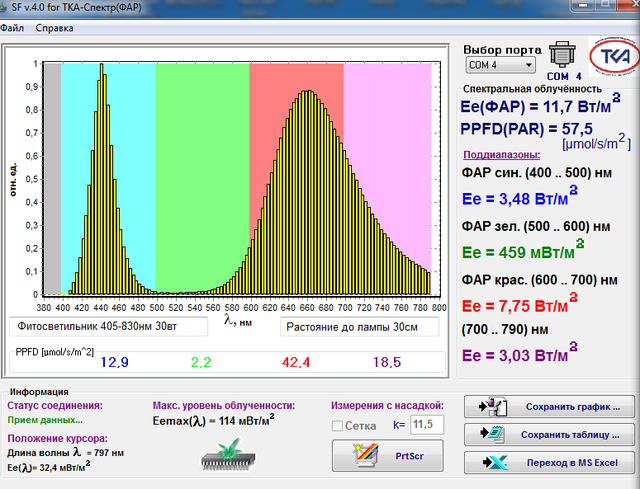Click the blue Ee = 3,48 Вт/м² value
Image resolution: width=640 pixels, height=489 pixels.
pos(520,196)
